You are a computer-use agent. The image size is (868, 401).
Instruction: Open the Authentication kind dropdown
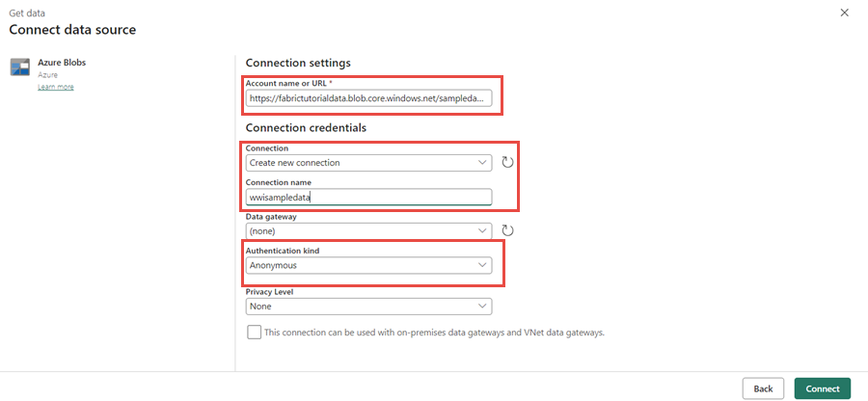point(368,265)
